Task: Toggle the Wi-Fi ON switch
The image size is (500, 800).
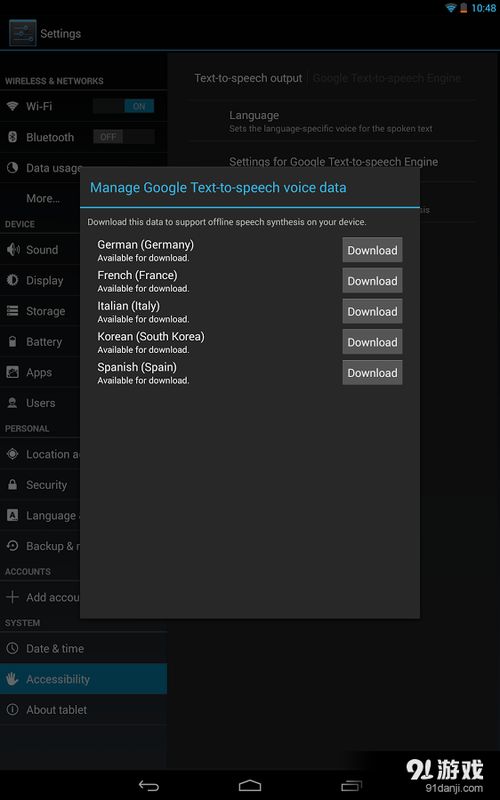Action: 123,106
